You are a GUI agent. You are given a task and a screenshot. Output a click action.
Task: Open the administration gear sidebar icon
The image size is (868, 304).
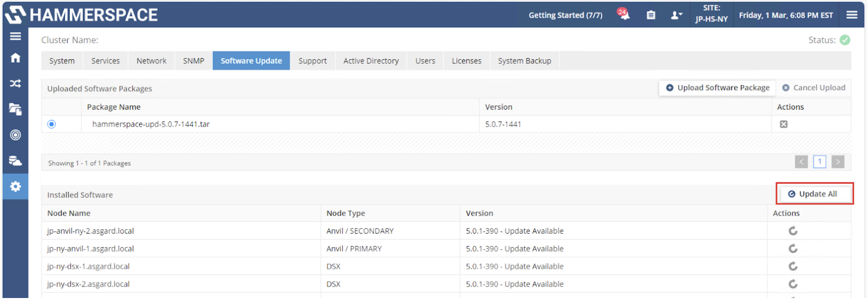click(x=15, y=186)
